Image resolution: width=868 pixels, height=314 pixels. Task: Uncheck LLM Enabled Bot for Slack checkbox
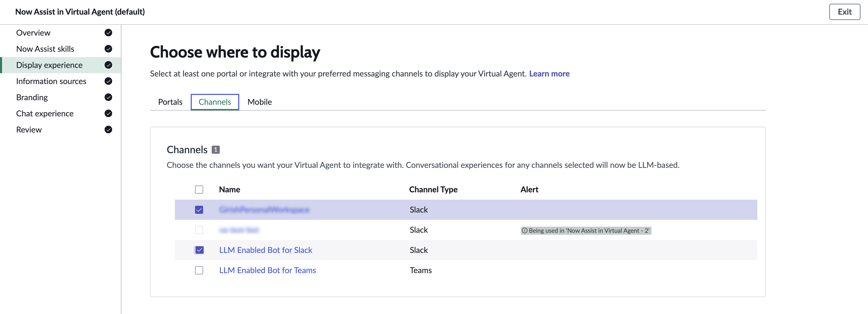pos(199,250)
